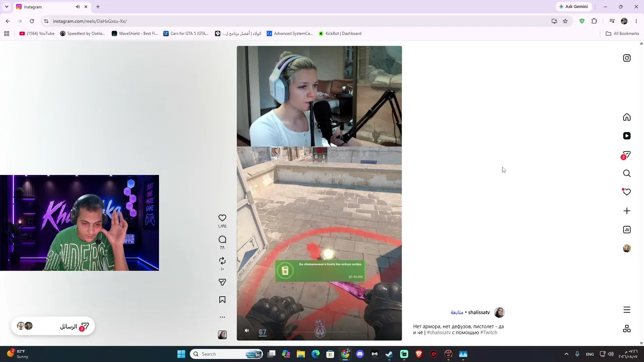Save the reel with the bookmark icon
The image size is (644, 362).
(222, 300)
